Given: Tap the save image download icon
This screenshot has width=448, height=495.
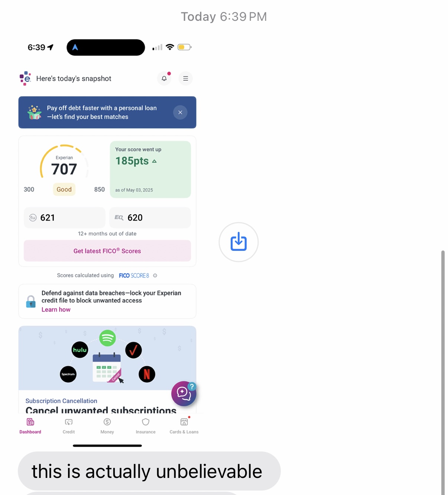Looking at the screenshot, I should coord(238,242).
